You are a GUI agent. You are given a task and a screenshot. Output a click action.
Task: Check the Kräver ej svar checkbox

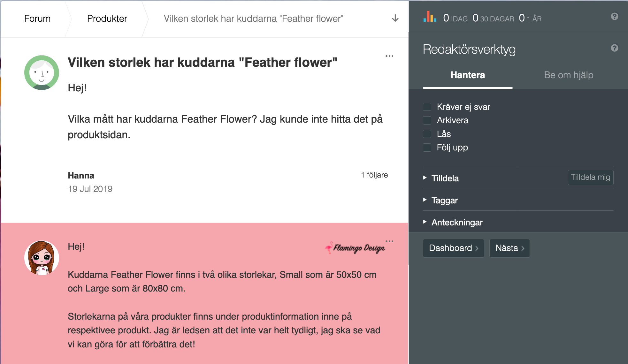[427, 107]
